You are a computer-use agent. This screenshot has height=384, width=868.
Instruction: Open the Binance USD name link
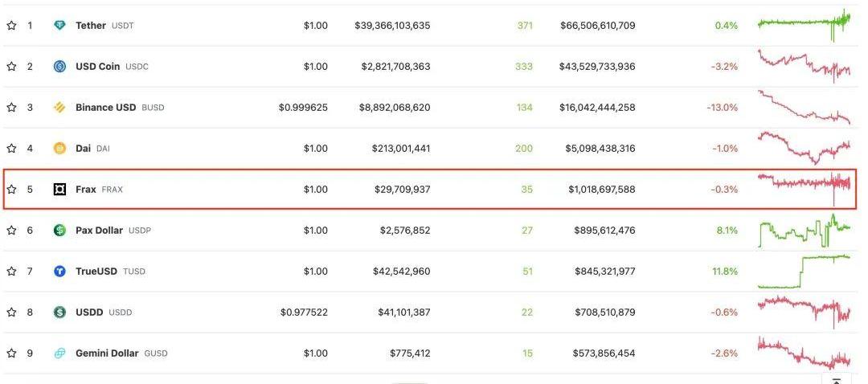point(105,108)
